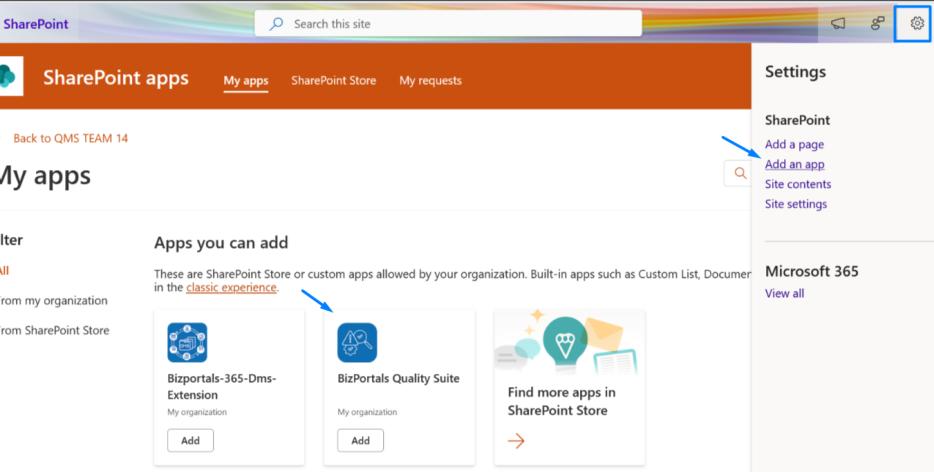934x472 pixels.
Task: Click the Bizportals-365-Dms-Extension app icon
Action: pyautogui.click(x=187, y=342)
